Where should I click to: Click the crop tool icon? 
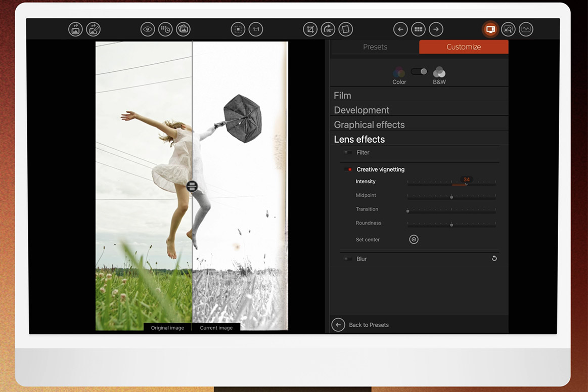pyautogui.click(x=310, y=29)
